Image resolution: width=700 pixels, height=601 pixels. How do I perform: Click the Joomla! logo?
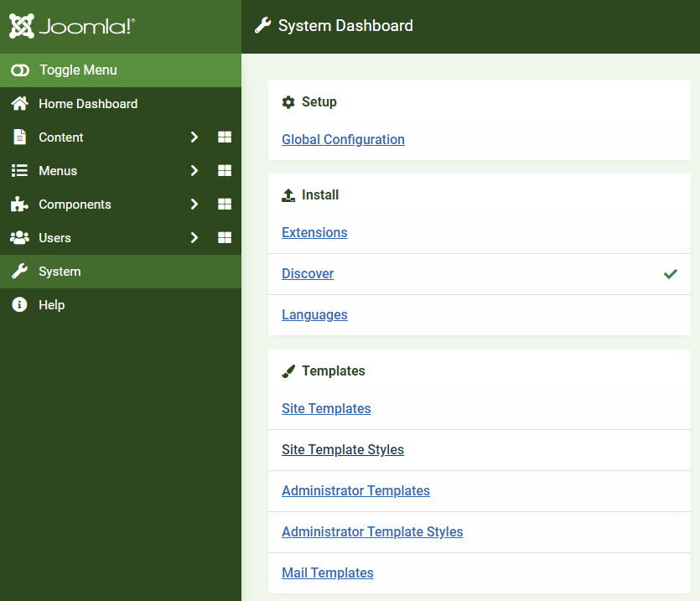point(72,26)
